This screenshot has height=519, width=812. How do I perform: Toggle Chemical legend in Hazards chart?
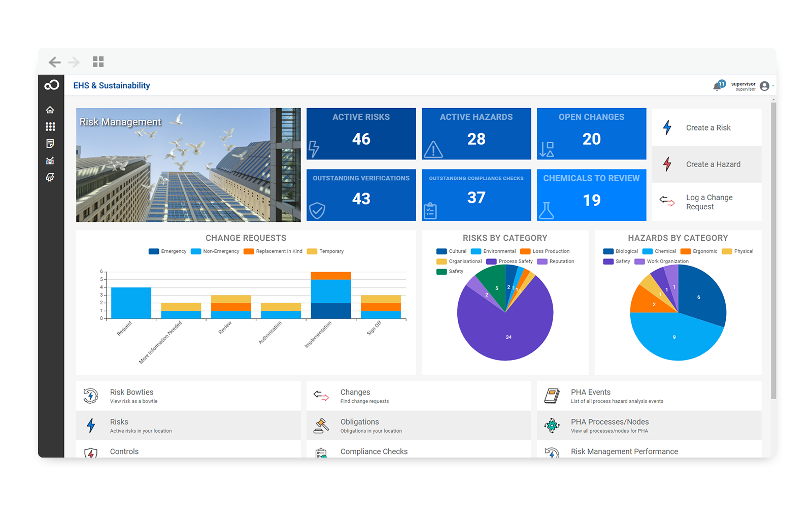[x=659, y=251]
